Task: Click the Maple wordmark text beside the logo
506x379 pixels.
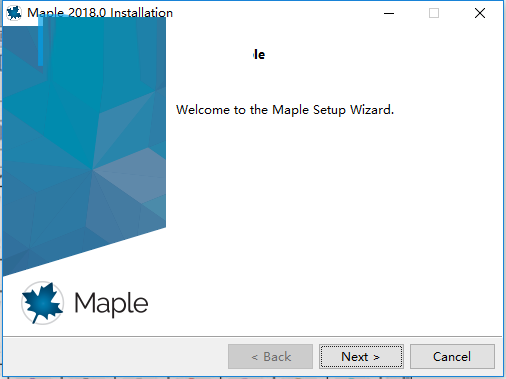Action: click(x=111, y=304)
